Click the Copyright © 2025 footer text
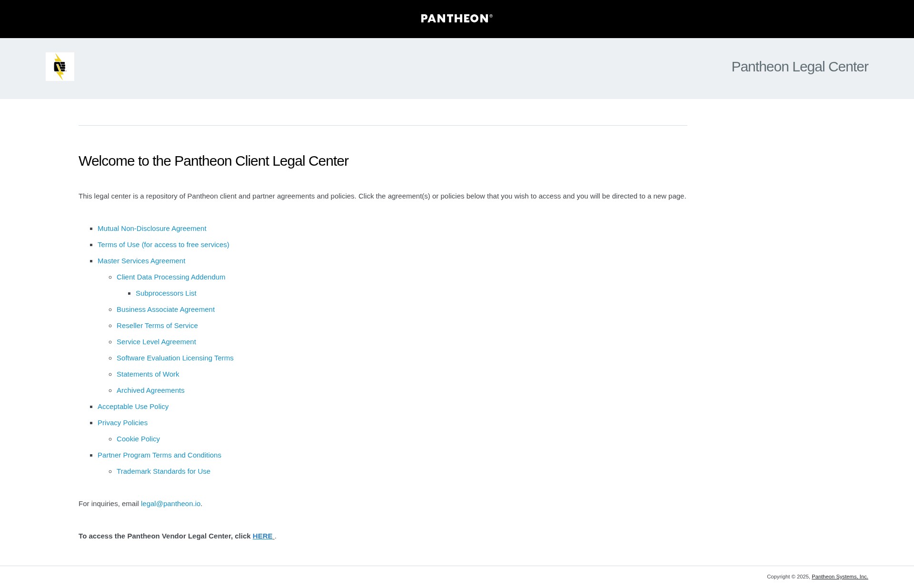Viewport: 914px width, 588px height. coord(788,577)
